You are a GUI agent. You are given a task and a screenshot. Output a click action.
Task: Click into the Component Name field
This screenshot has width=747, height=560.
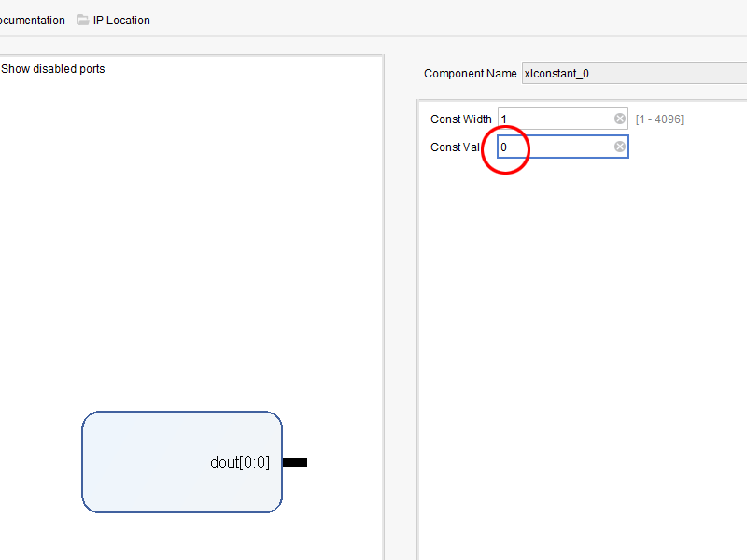click(x=635, y=74)
